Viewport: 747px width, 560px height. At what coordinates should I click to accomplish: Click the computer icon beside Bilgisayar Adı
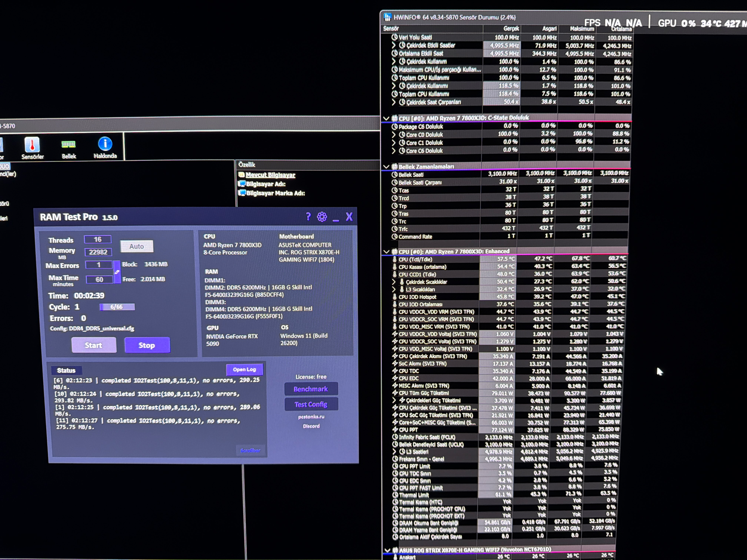(x=242, y=184)
